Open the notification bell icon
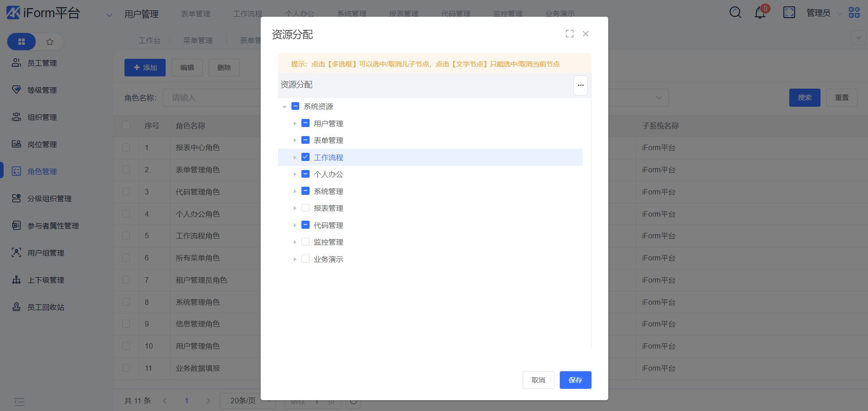This screenshot has height=411, width=868. (x=760, y=13)
